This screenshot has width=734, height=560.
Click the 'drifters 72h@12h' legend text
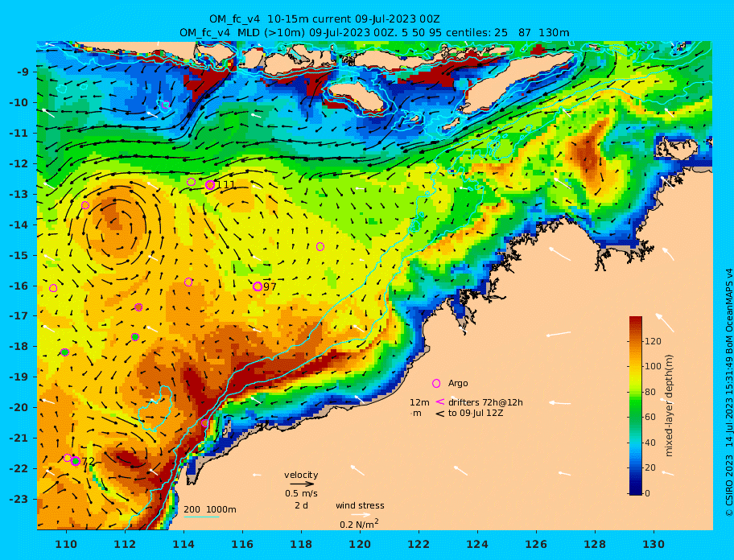pyautogui.click(x=485, y=402)
